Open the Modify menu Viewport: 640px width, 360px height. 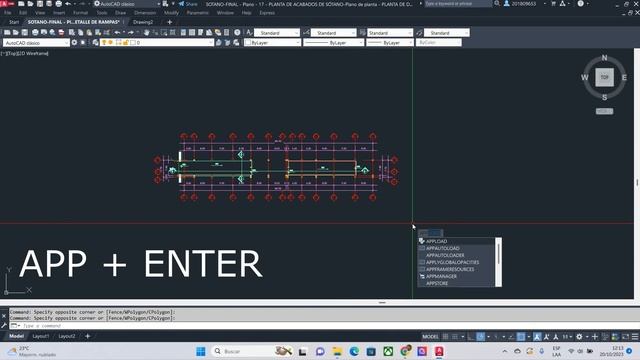point(171,13)
